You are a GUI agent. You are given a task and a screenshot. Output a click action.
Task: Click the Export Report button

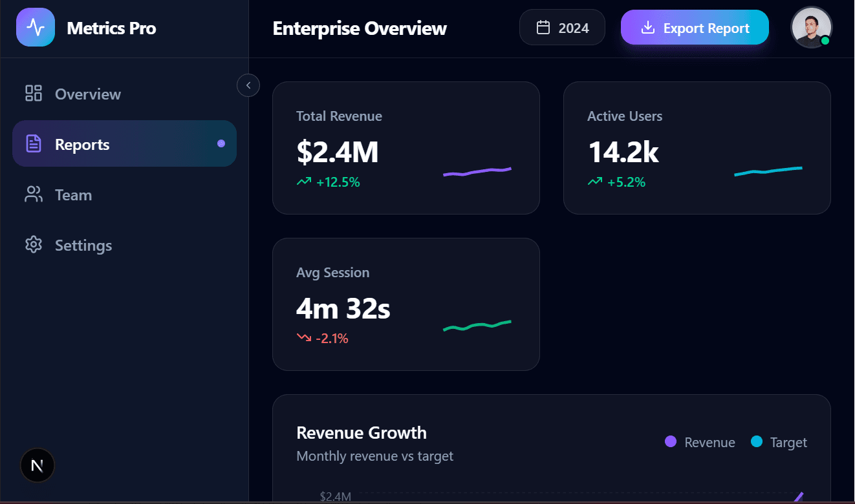(695, 27)
